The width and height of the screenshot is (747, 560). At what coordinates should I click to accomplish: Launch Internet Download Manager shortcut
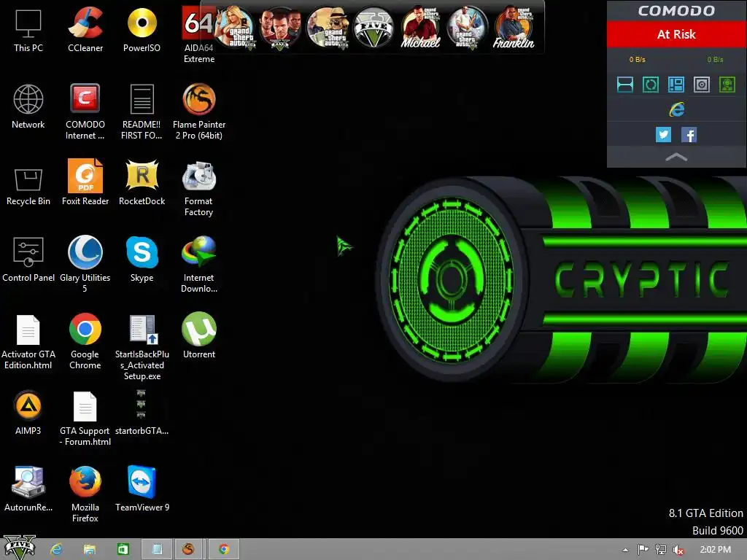click(198, 265)
